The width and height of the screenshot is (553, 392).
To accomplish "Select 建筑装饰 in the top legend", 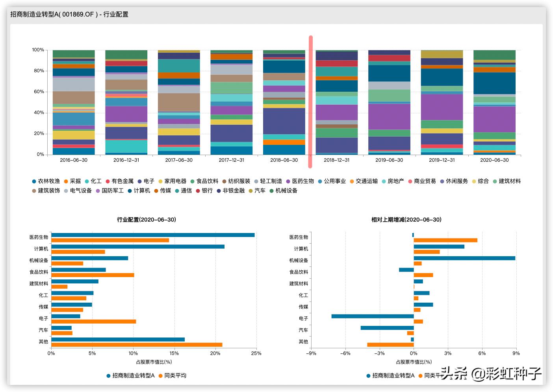I will 46,190.
